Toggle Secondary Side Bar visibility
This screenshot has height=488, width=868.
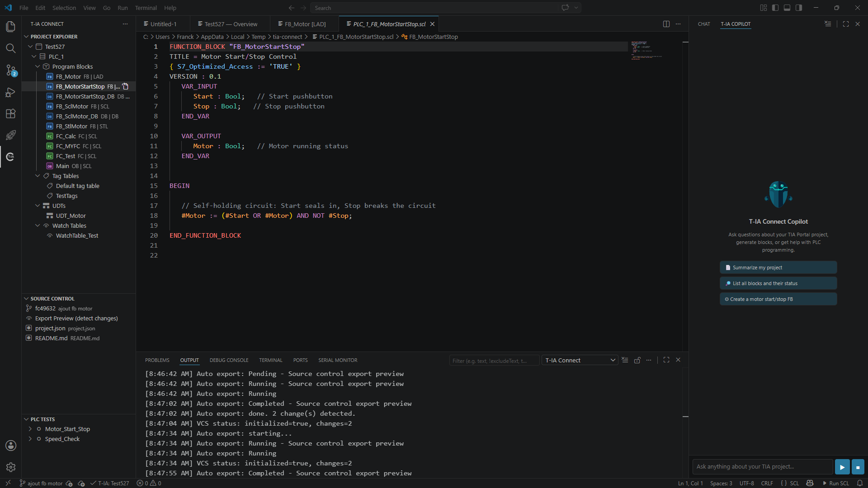pos(799,8)
